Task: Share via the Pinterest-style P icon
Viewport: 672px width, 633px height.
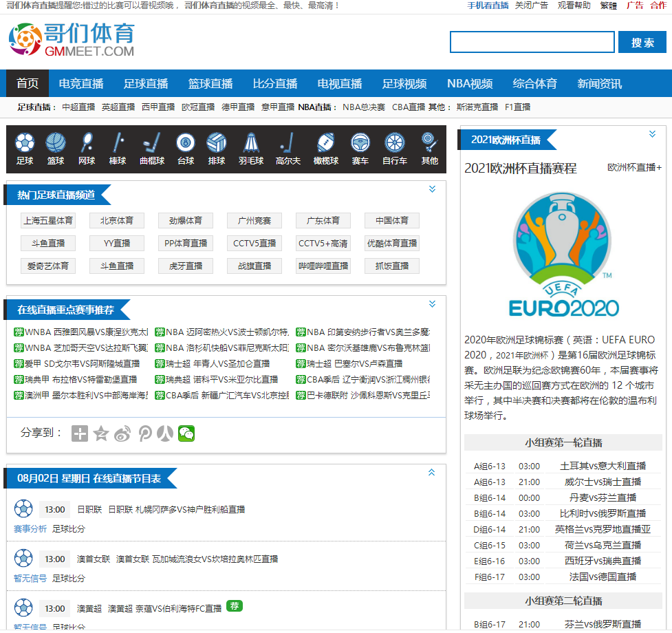Action: coord(145,433)
